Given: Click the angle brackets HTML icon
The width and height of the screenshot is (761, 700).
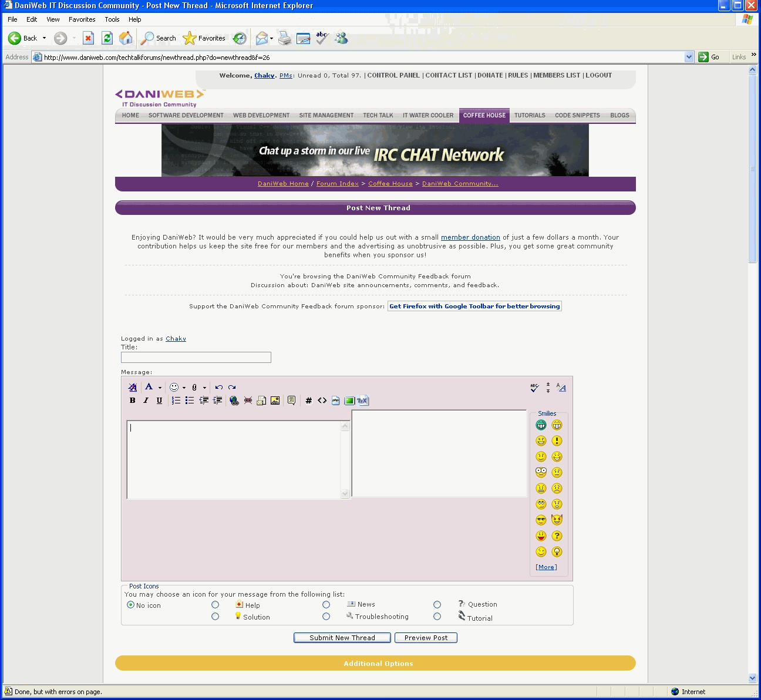Looking at the screenshot, I should (x=322, y=401).
